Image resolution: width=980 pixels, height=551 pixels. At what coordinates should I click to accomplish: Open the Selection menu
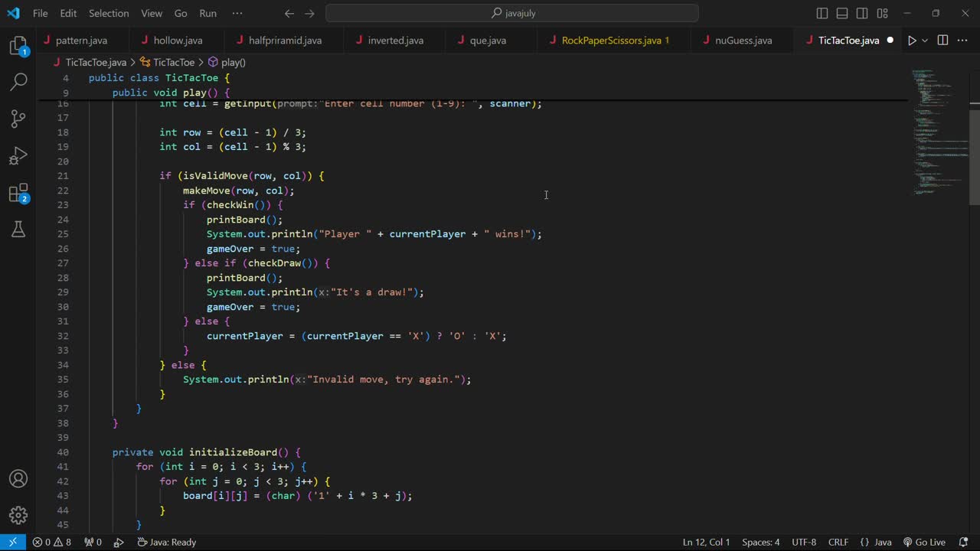(x=109, y=13)
